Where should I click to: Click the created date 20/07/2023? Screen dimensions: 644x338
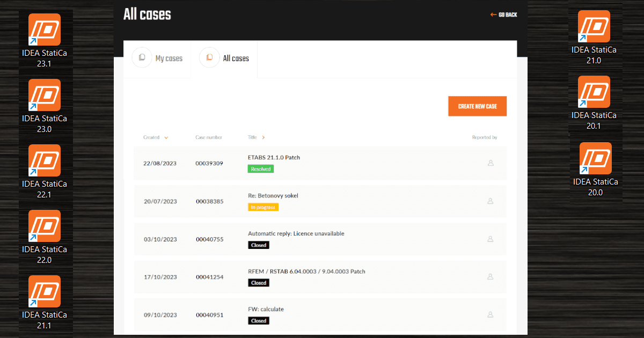click(160, 202)
